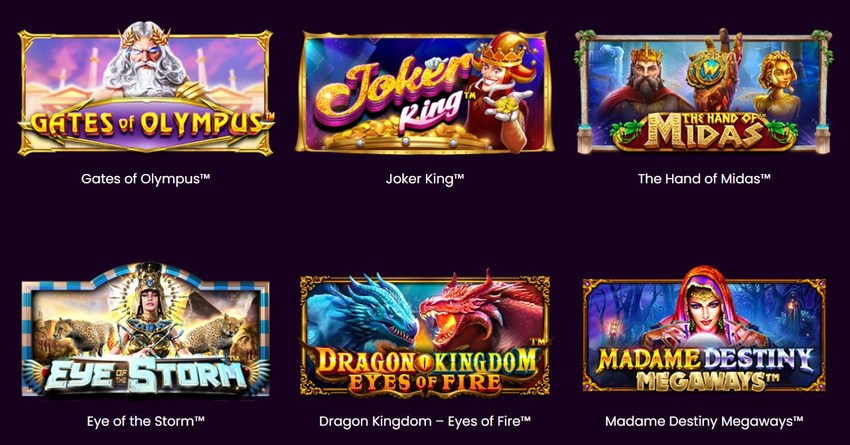Click the fortune teller in Madame Destiny banner
The width and height of the screenshot is (850, 445).
click(x=705, y=312)
